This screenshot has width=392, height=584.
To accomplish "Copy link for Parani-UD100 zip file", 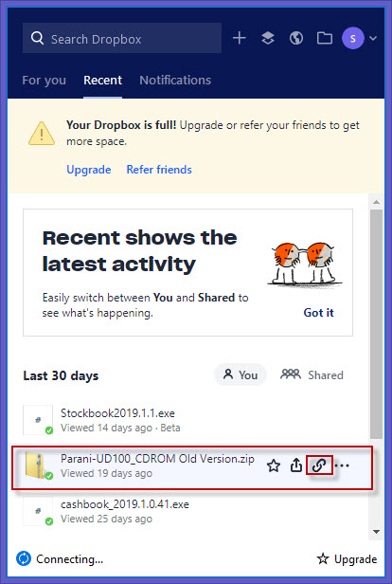I will (x=319, y=465).
